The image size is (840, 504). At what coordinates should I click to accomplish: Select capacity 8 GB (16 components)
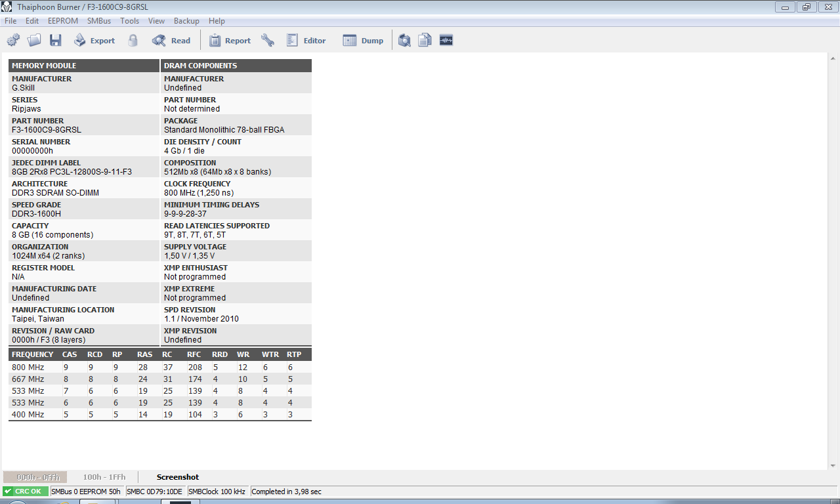pyautogui.click(x=52, y=235)
